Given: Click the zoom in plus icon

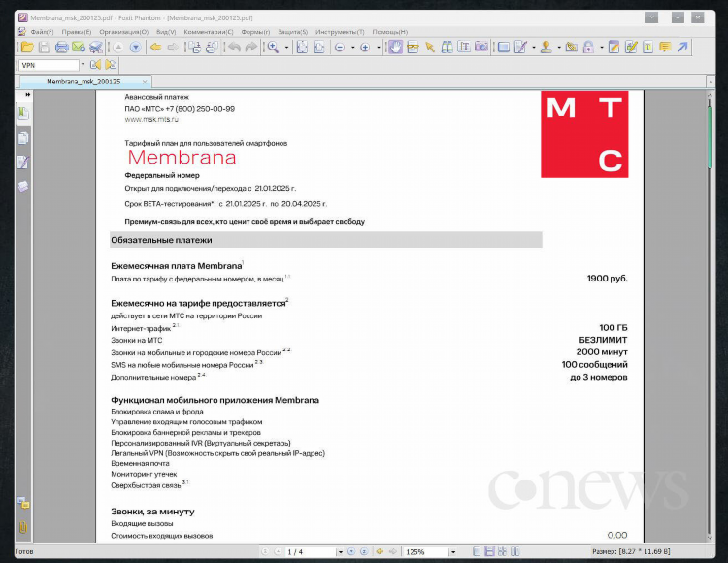Looking at the screenshot, I should click(365, 48).
